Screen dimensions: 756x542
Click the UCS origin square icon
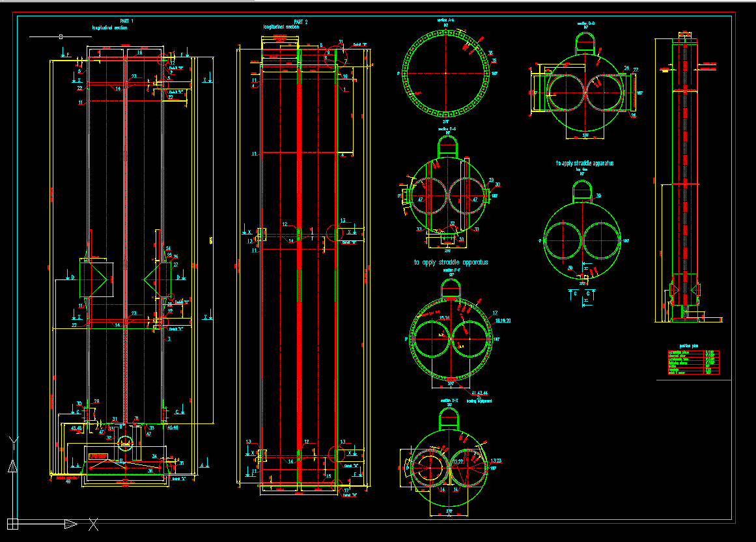(x=12, y=524)
